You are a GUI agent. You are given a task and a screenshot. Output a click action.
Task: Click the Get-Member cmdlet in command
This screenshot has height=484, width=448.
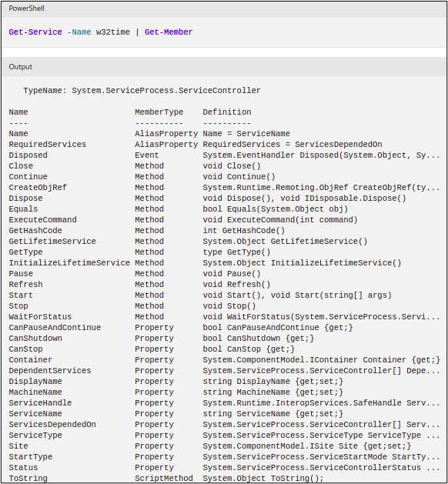(x=169, y=32)
